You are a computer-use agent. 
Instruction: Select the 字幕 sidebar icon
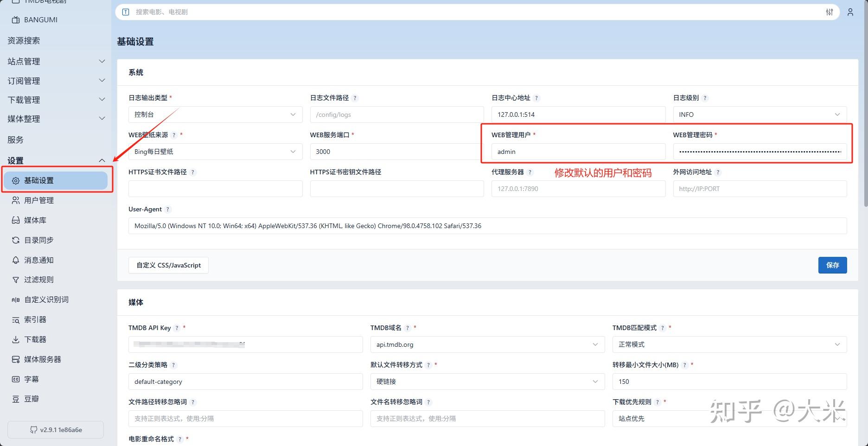(16, 379)
